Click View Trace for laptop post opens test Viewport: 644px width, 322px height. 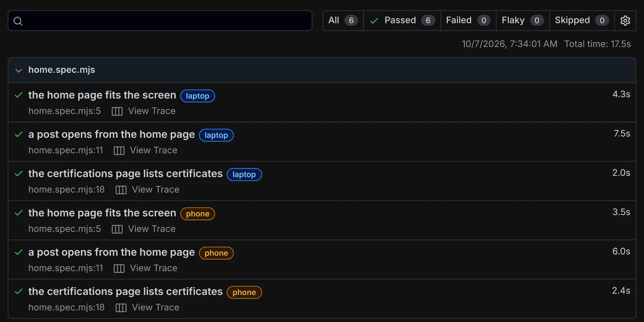(154, 150)
